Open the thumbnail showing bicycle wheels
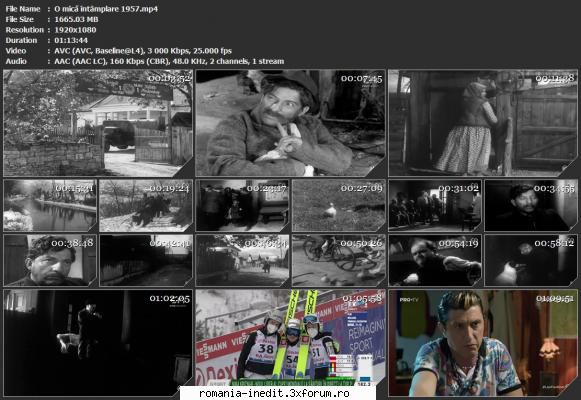 (339, 260)
